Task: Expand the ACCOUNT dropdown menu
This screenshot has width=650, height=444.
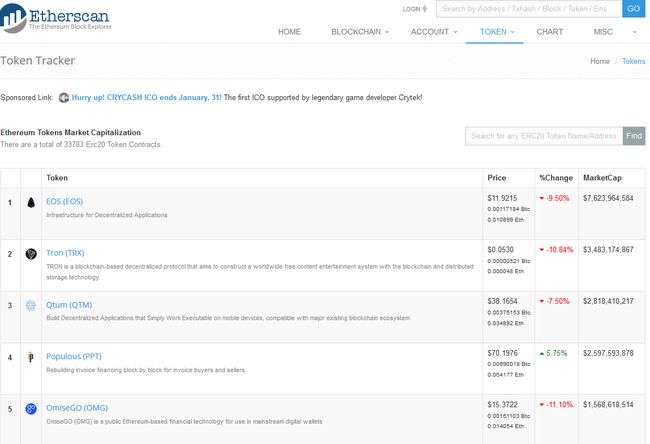Action: [434, 32]
